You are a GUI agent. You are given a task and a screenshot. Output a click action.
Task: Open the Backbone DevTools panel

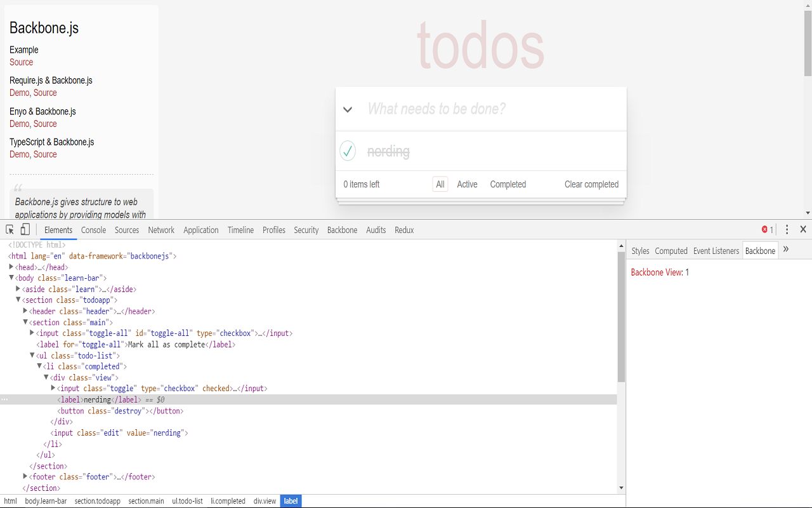342,230
